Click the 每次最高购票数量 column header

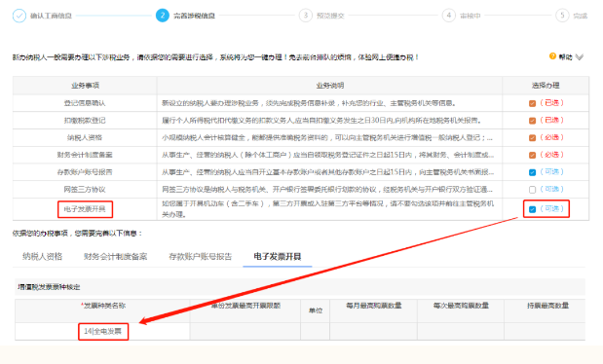461,306
